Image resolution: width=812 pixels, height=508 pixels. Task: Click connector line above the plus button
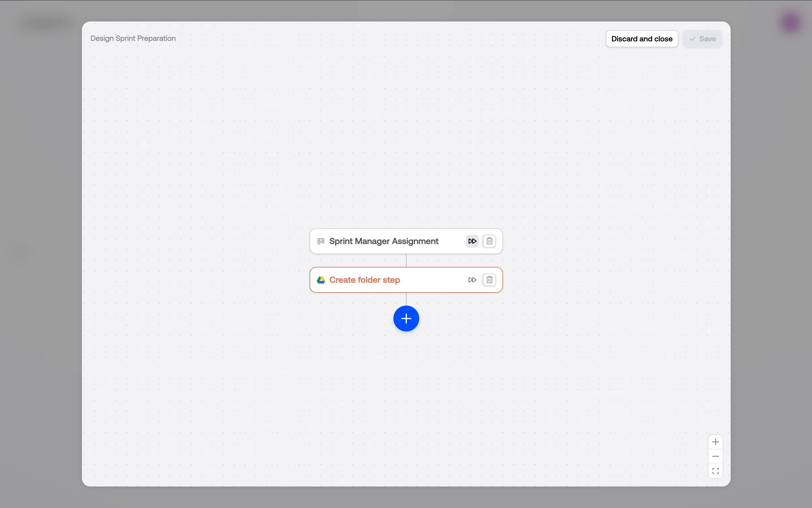[x=406, y=299]
